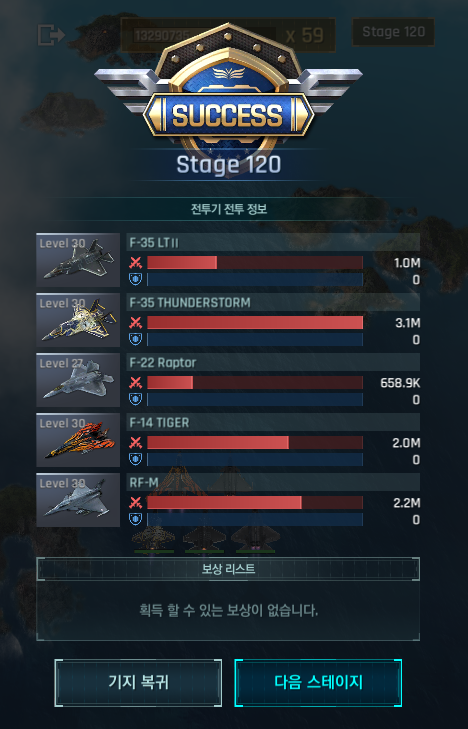Click the exit arrow icon
The height and width of the screenshot is (729, 468).
tap(51, 34)
